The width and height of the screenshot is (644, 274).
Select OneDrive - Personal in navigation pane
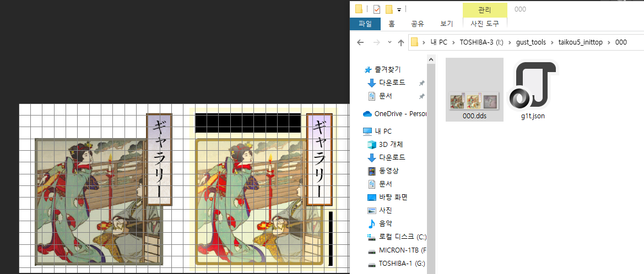tap(400, 114)
